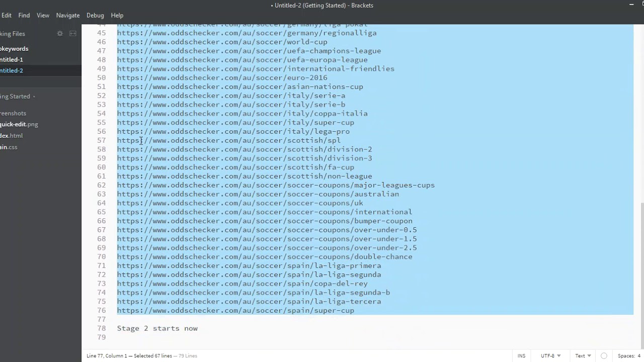644x362 pixels.
Task: Expand the Getting Started project dropdown
Action: coord(18,96)
